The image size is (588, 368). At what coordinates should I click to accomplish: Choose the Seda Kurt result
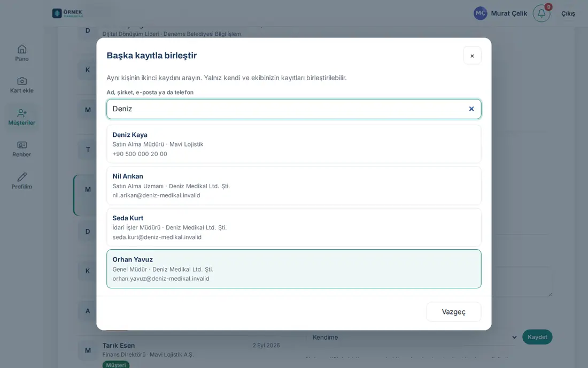(x=293, y=227)
